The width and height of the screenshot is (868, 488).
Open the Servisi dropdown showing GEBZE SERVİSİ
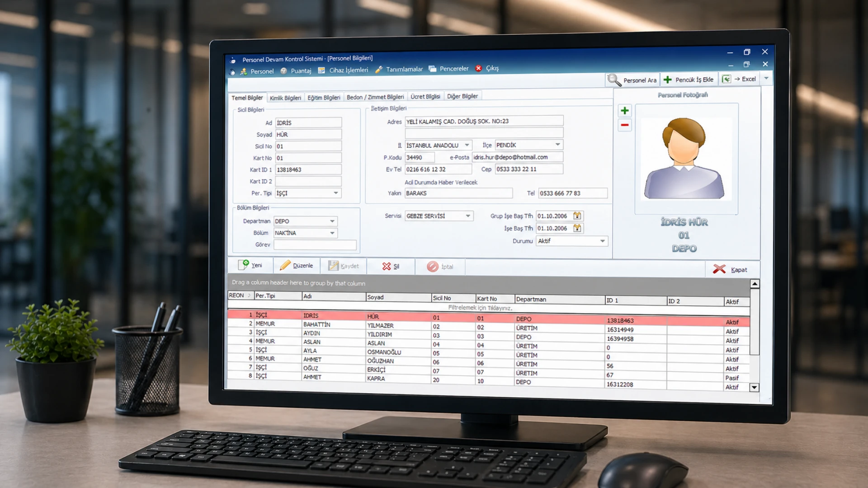[x=468, y=216]
